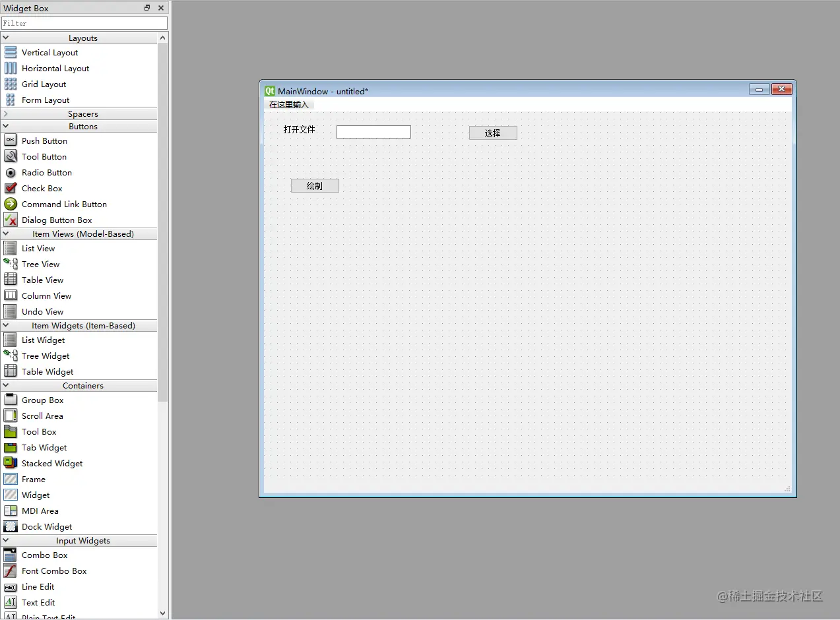Screen dimensions: 840x620
Task: Expand the Spacers category
Action: click(6, 114)
